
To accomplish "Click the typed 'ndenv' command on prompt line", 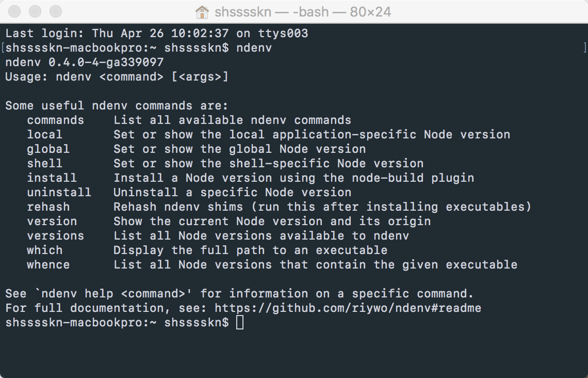I will (254, 48).
